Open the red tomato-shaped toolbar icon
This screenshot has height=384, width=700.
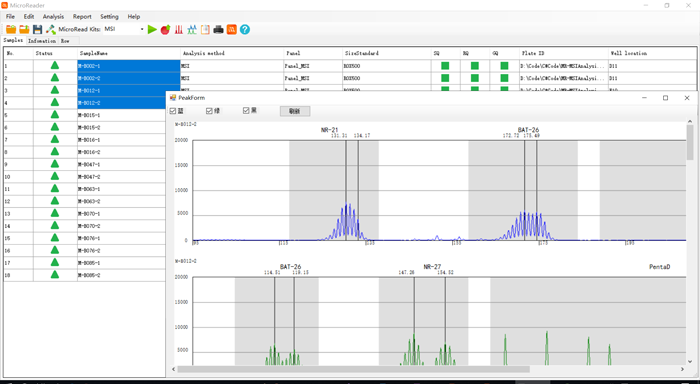click(x=165, y=29)
